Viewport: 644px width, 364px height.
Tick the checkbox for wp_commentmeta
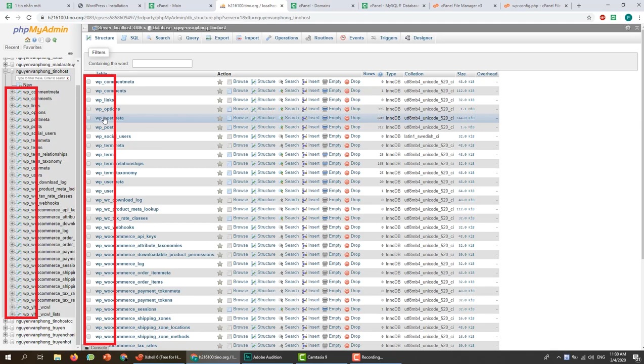89,82
